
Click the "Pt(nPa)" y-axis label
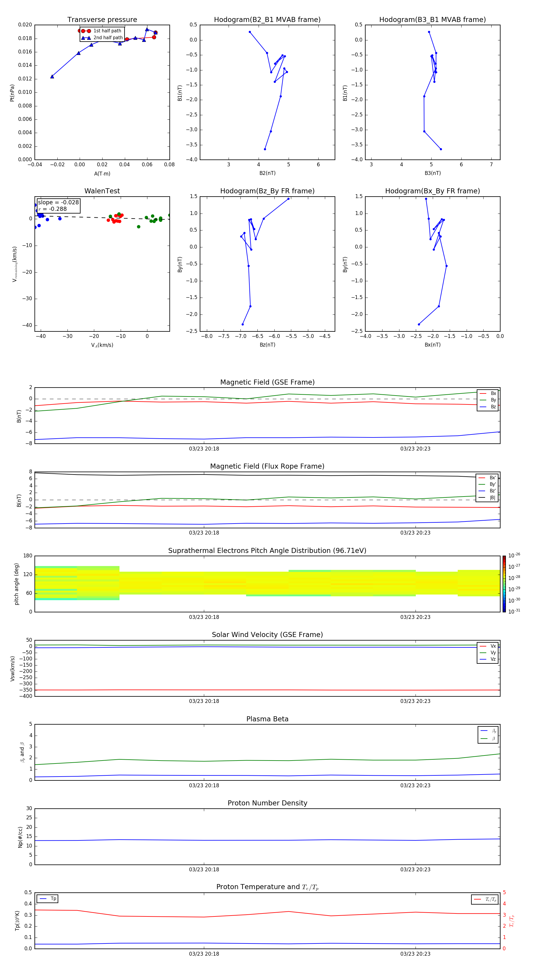pyautogui.click(x=12, y=93)
